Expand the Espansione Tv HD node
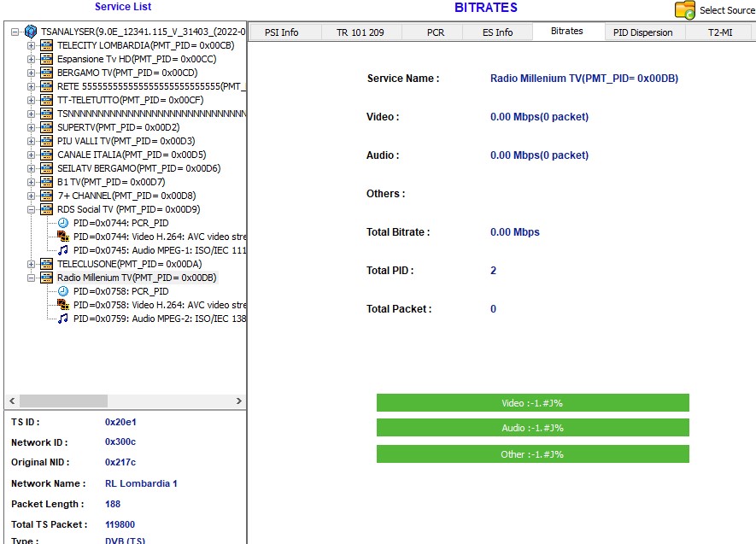Viewport: 756px width, 544px height. [32, 59]
